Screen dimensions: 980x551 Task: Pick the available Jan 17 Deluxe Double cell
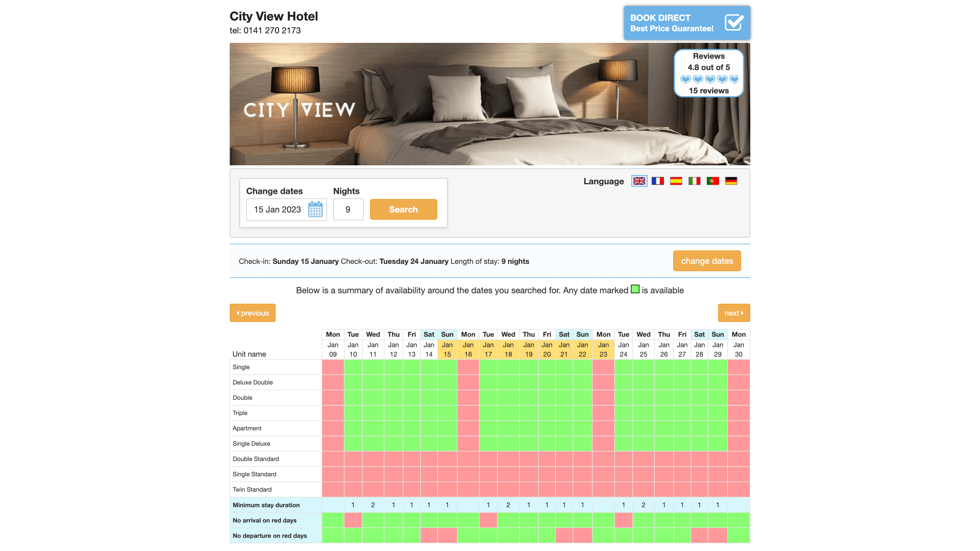[488, 382]
